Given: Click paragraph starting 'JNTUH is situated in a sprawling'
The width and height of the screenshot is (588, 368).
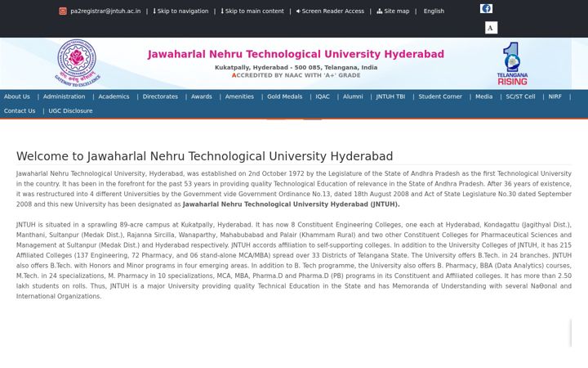Looking at the screenshot, I should click(294, 261).
